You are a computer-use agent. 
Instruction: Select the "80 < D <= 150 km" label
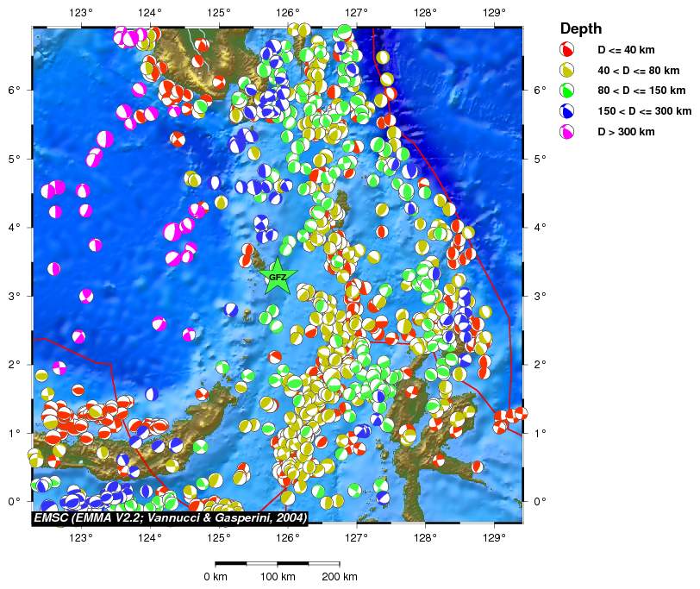[x=641, y=91]
